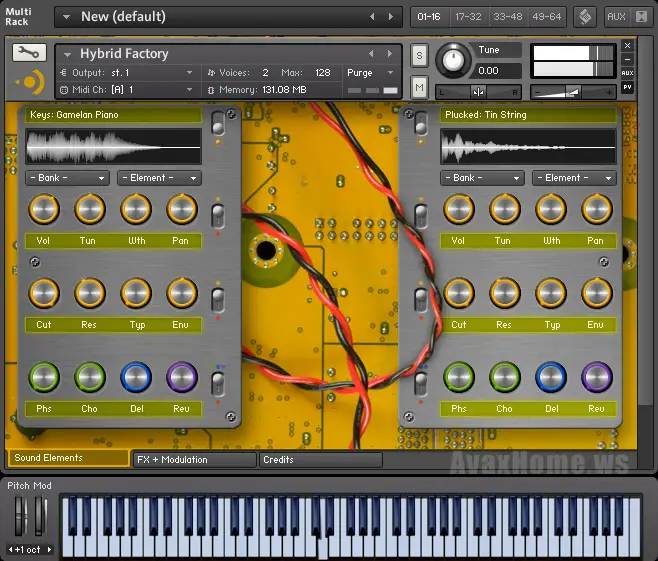
Task: Click right panel Vol knob
Action: (459, 209)
